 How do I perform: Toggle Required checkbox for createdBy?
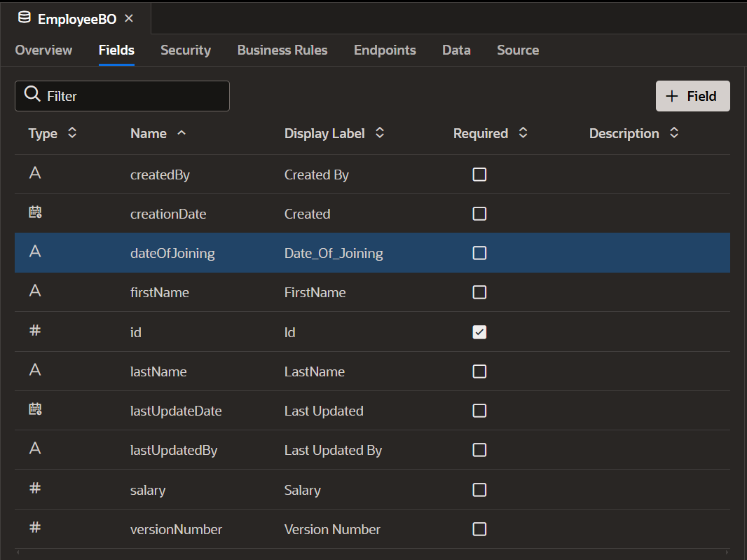pos(479,175)
